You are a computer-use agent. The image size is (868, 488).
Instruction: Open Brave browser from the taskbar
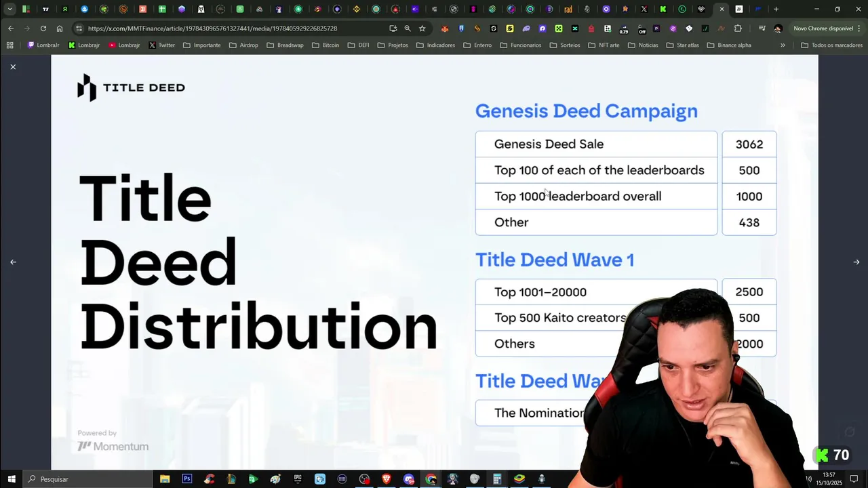tap(387, 479)
